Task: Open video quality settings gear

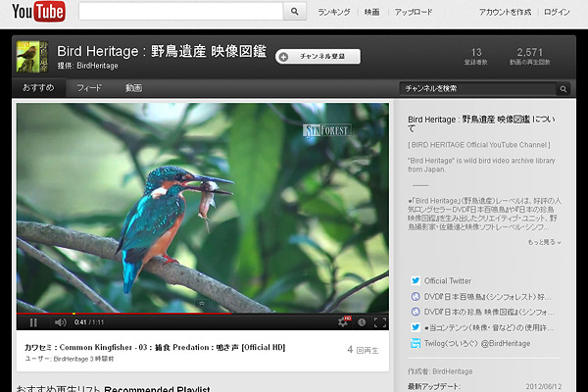Action: coord(343,321)
